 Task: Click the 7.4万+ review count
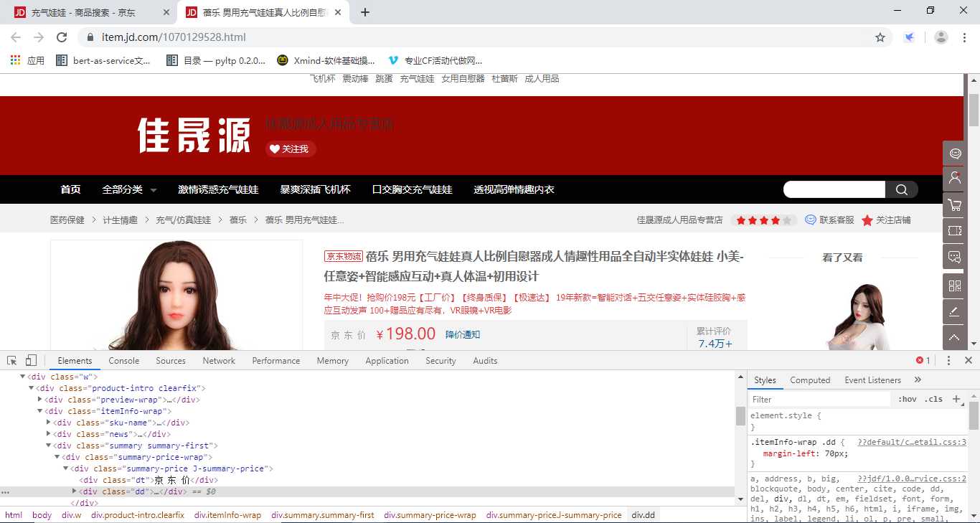coord(715,344)
